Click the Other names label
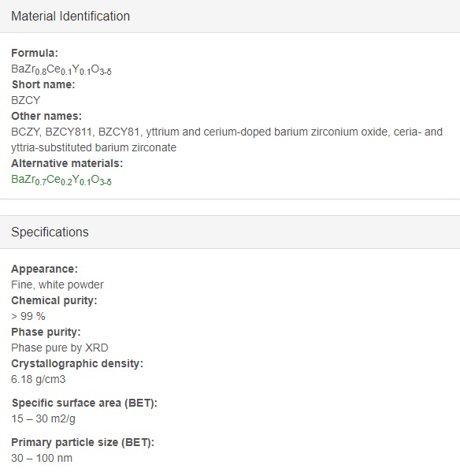Screen dimensions: 460x476 [46, 117]
